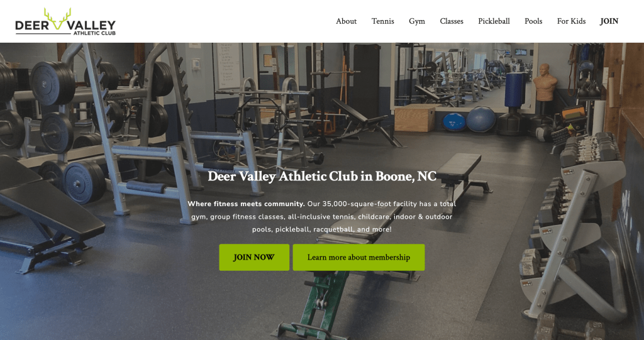Image resolution: width=644 pixels, height=340 pixels.
Task: Click the 35,000-square-foot facility description text
Action: coord(322,216)
